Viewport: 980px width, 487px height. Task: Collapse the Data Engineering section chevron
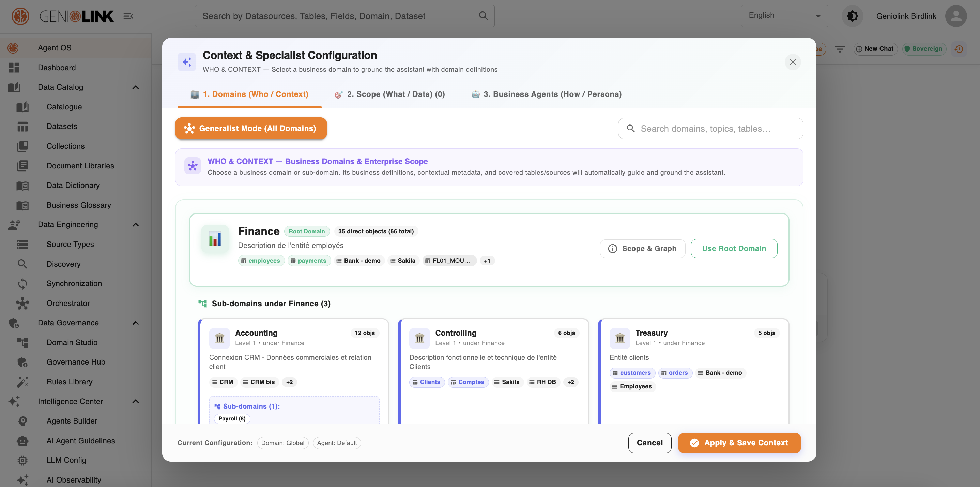[135, 225]
